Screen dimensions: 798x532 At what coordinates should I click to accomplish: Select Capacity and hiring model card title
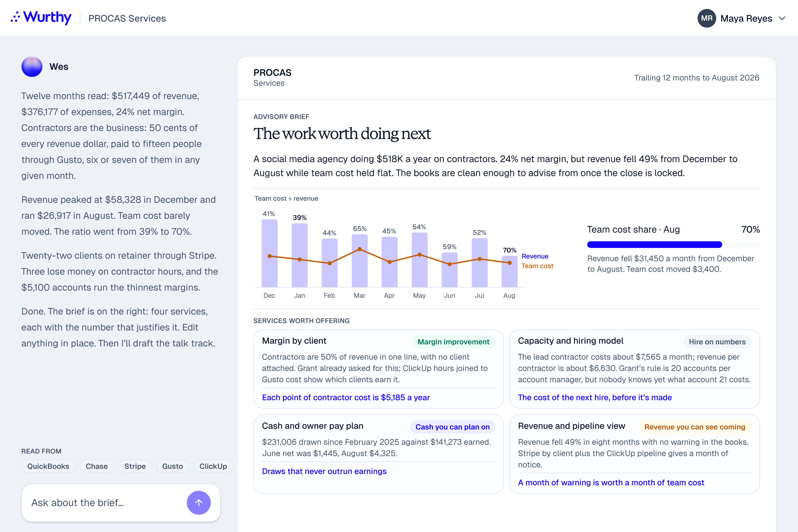point(571,340)
